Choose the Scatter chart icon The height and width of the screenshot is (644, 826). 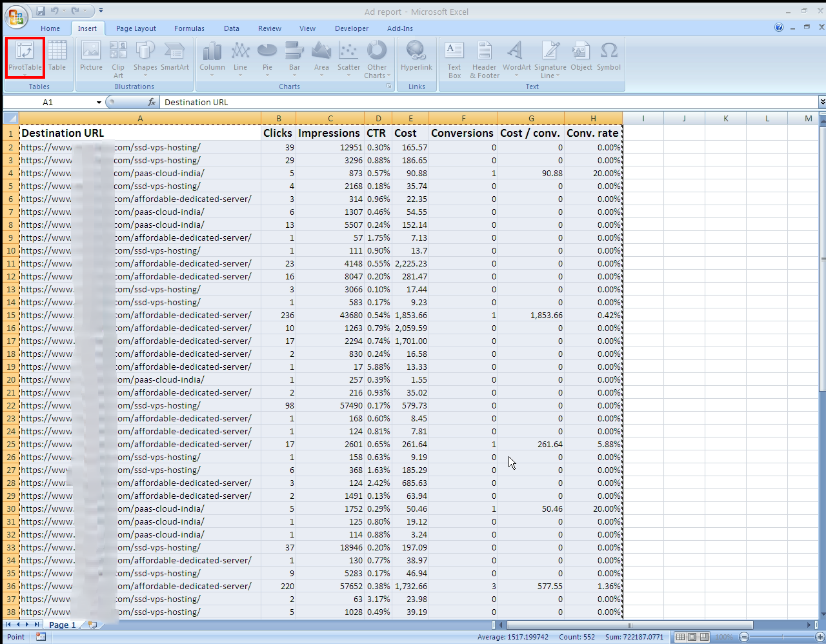pyautogui.click(x=348, y=57)
